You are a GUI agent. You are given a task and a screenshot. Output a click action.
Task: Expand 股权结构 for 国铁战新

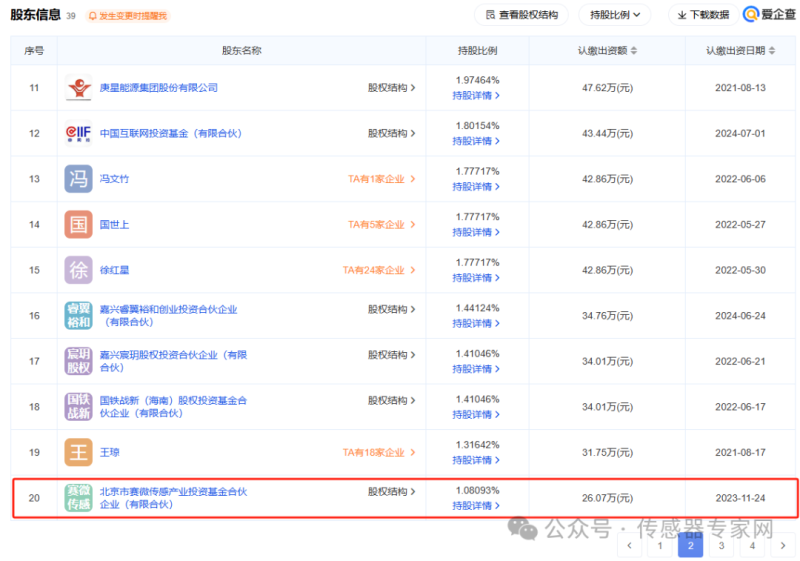pyautogui.click(x=391, y=400)
